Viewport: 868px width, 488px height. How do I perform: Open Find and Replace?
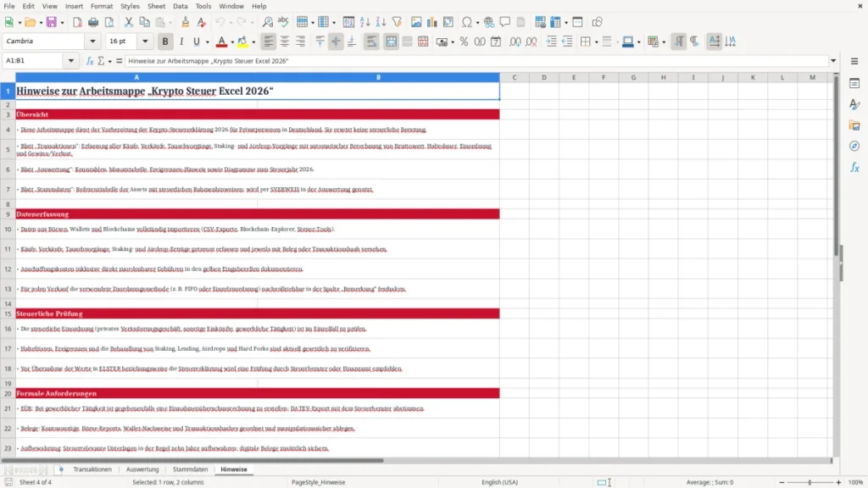[x=267, y=22]
